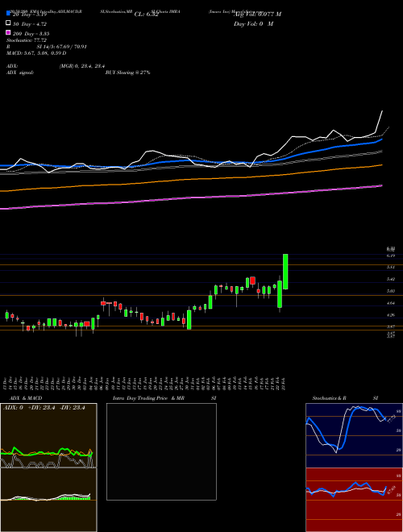Click the 'Day Vol: 0 M' label
This screenshot has width=403, height=532.
pos(253,23)
